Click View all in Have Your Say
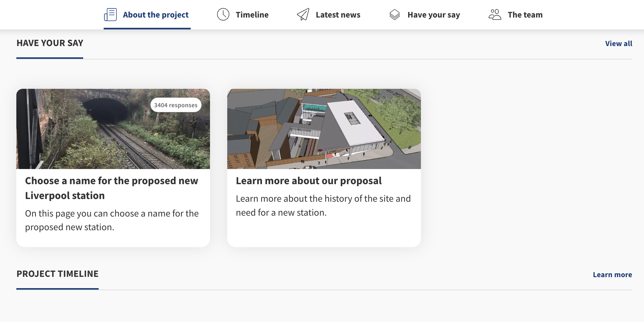Screen dimensions: 644x322 (x=619, y=44)
